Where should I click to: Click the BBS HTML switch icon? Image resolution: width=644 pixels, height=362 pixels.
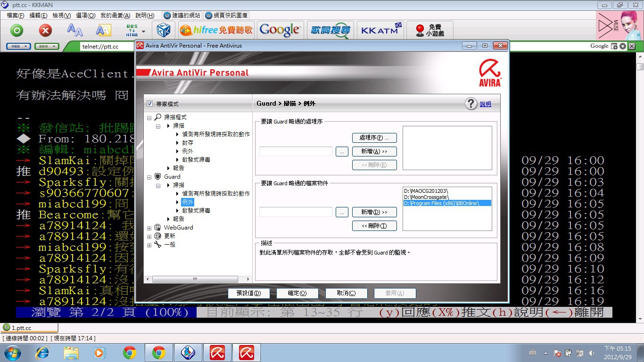(132, 31)
